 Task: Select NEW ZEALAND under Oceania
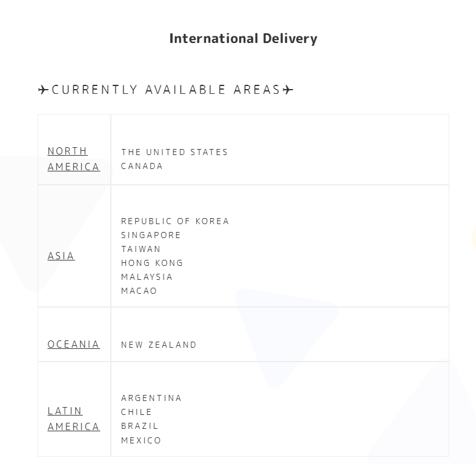click(159, 345)
